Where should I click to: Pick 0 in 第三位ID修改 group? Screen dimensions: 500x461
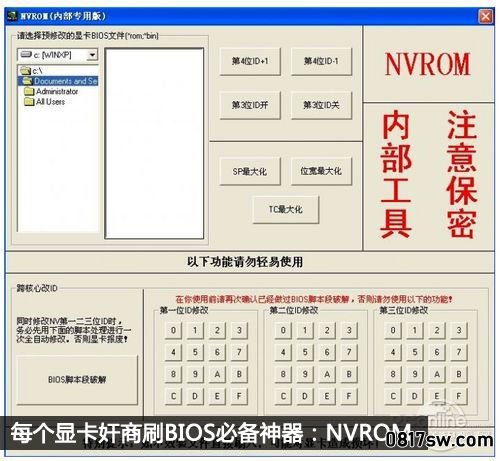[393, 330]
